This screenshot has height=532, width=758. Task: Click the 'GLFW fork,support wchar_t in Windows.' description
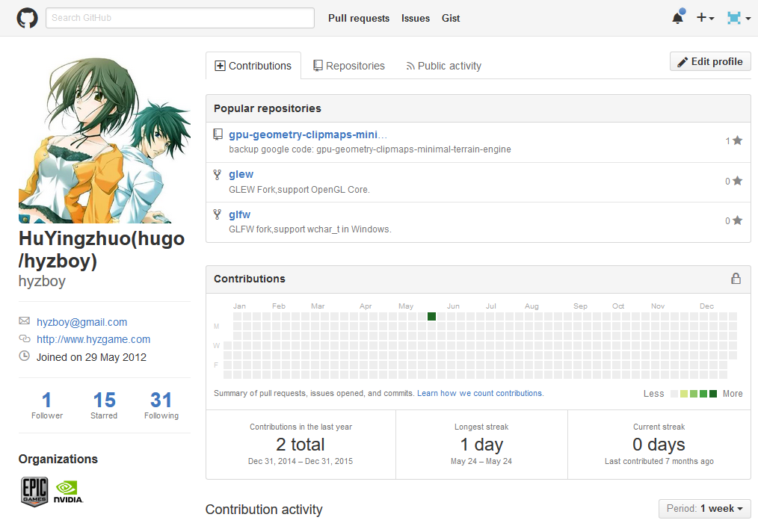[x=310, y=229]
